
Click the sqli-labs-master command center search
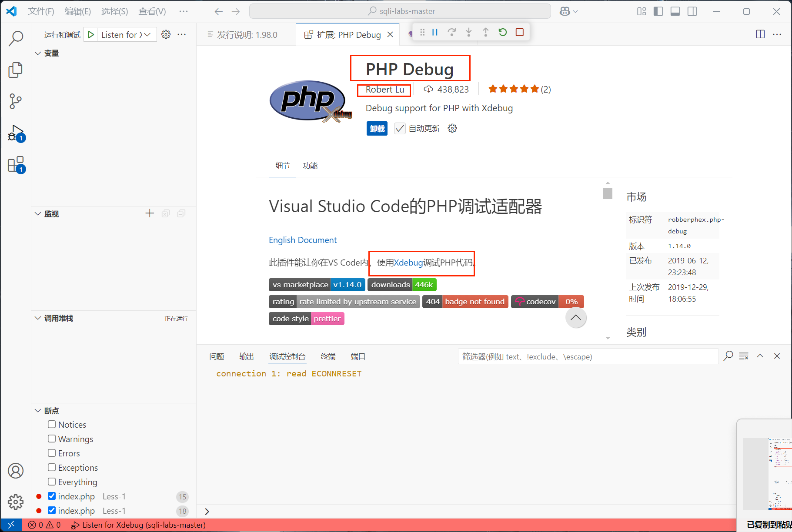click(x=400, y=11)
